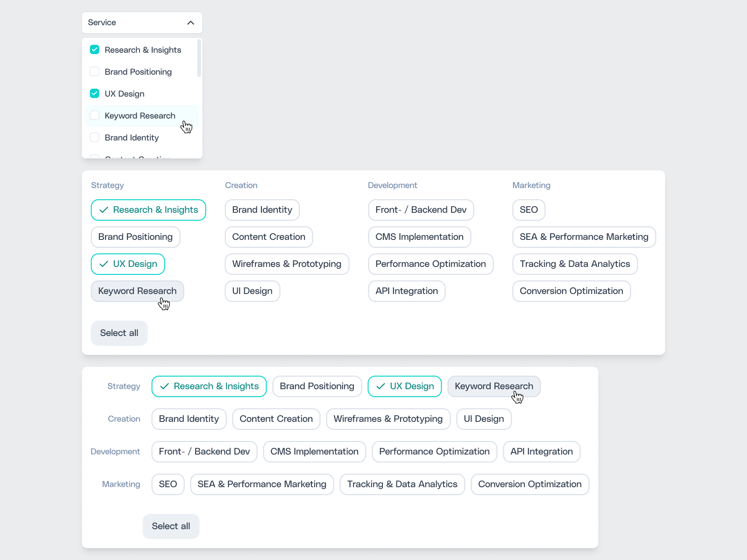Select CMS Implementation chip in Development row
This screenshot has width=747, height=560.
(315, 452)
